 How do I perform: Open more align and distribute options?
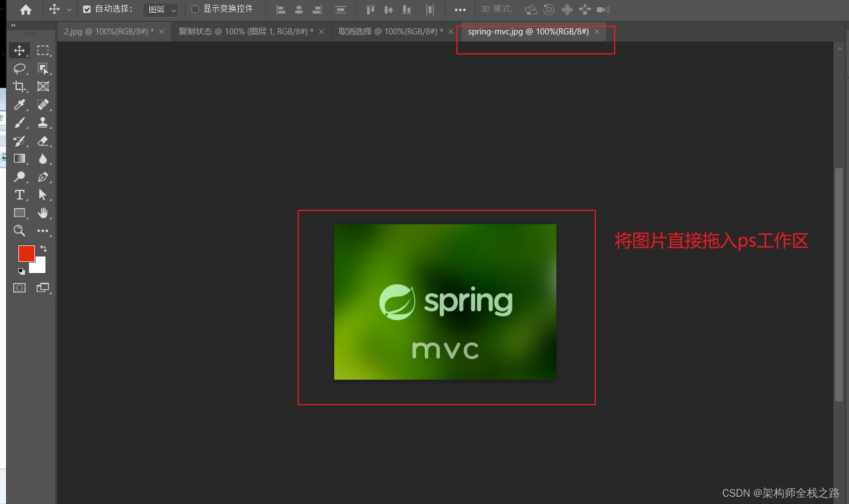[460, 9]
